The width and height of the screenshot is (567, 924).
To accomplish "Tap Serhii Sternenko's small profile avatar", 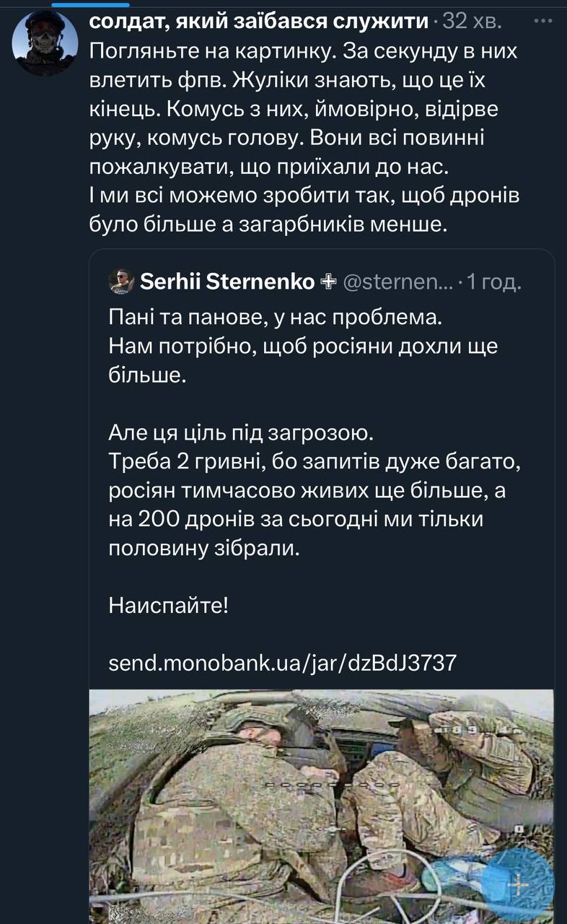I will coord(120,282).
